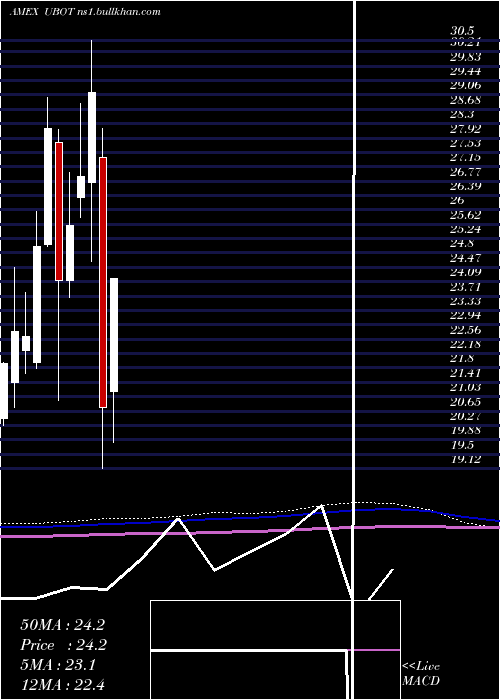500x700 pixels.
Task: Click the 21.41 price axis label
Action: pyautogui.click(x=466, y=372)
